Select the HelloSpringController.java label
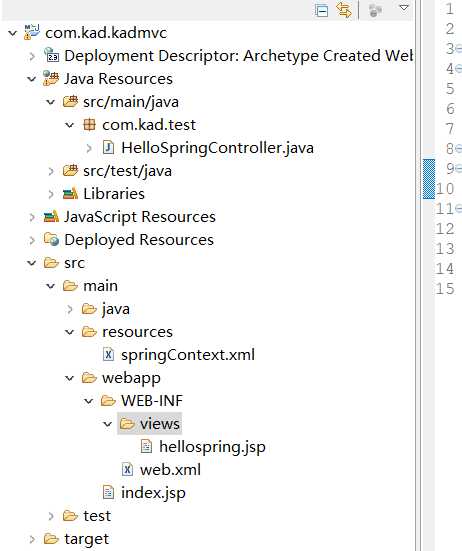This screenshot has width=462, height=551. [x=217, y=148]
